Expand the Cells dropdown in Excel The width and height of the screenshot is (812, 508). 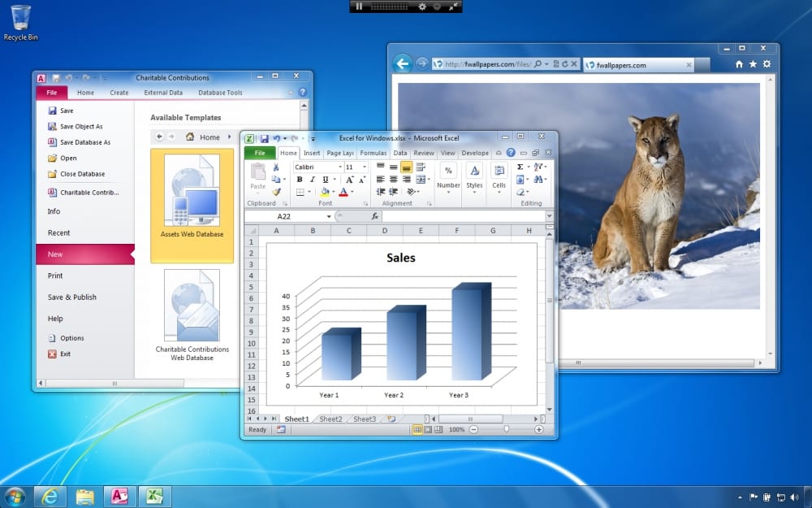pos(499,193)
